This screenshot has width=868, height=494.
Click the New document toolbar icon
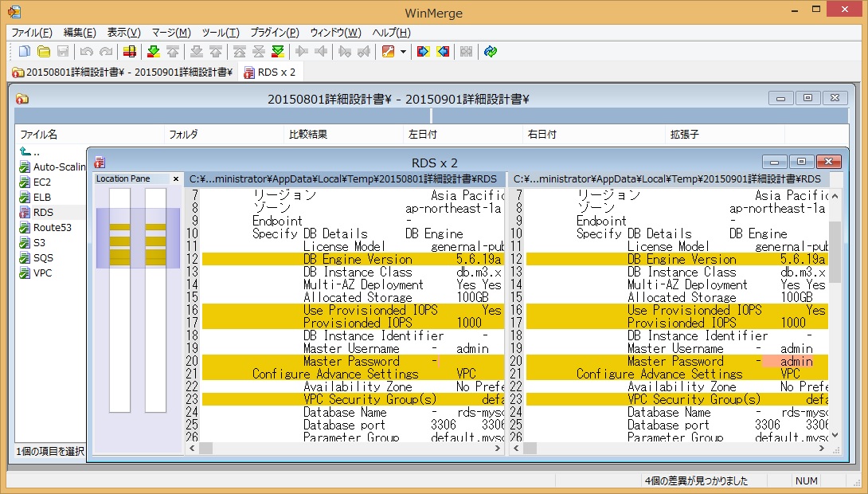25,52
